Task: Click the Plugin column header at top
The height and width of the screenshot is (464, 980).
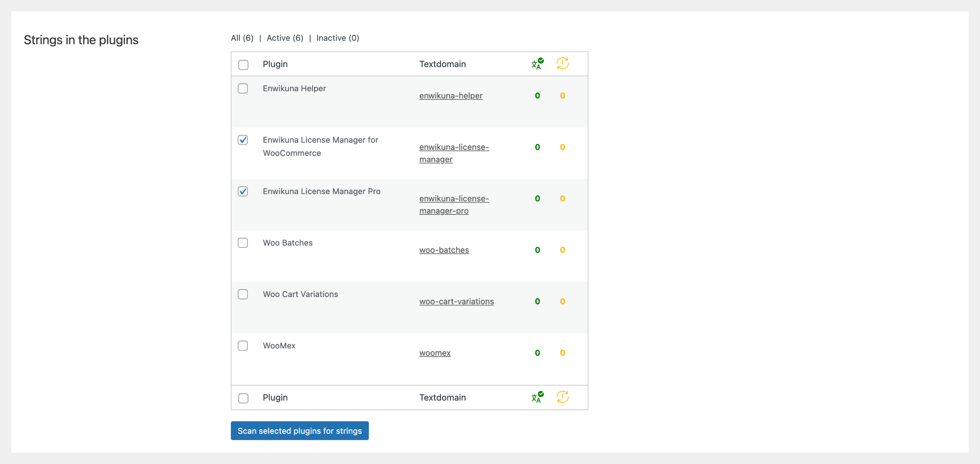Action: (x=275, y=64)
